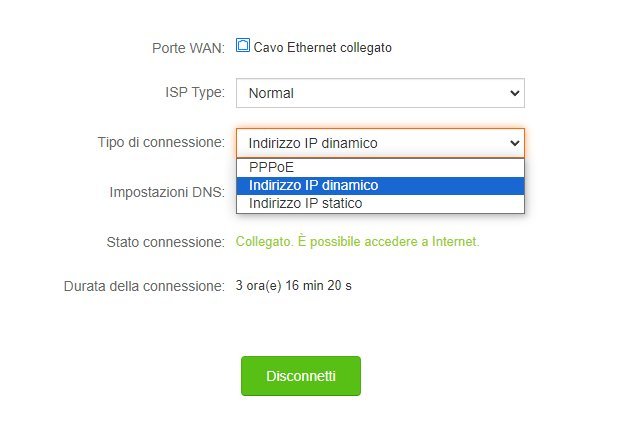Click the Ethernet cable icon beside Porte WAN
Screen dimensions: 617x431
pyautogui.click(x=243, y=45)
